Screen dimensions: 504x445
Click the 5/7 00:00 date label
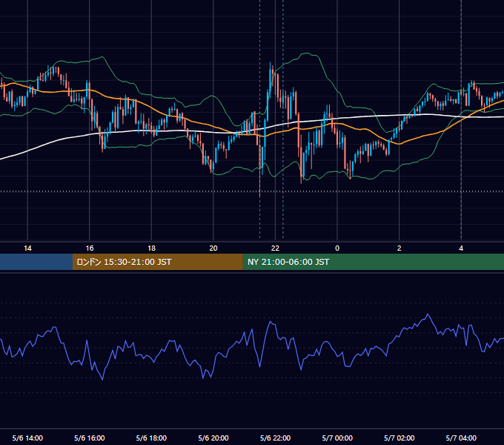(x=337, y=438)
